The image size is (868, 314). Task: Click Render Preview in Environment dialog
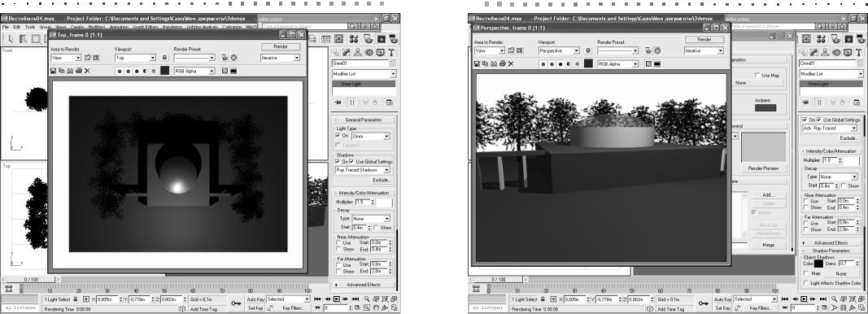click(763, 168)
